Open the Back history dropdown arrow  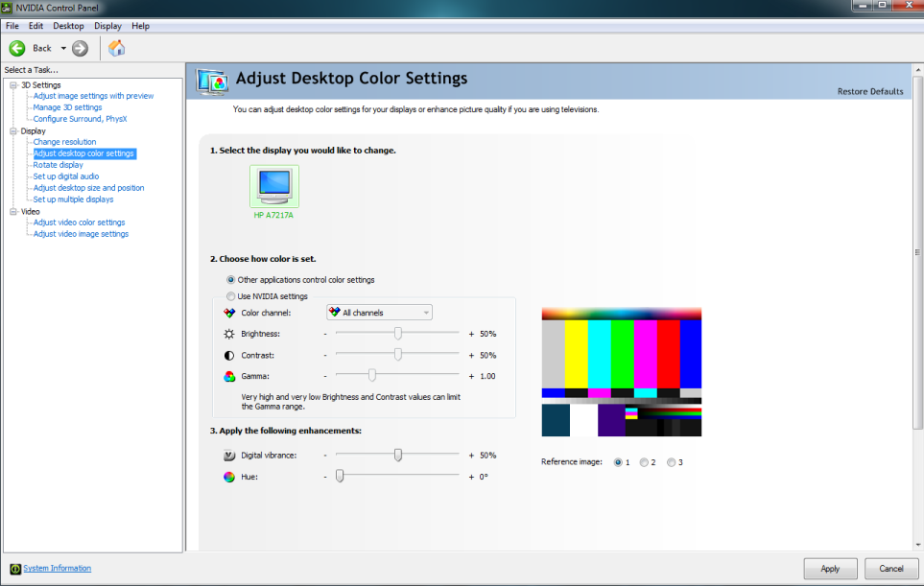pyautogui.click(x=63, y=48)
